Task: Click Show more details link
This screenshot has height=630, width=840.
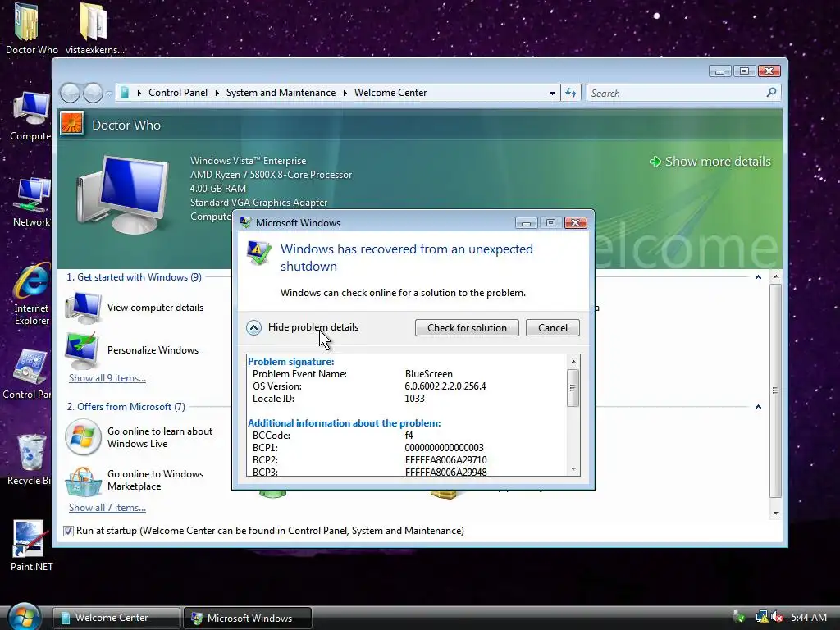Action: 710,162
